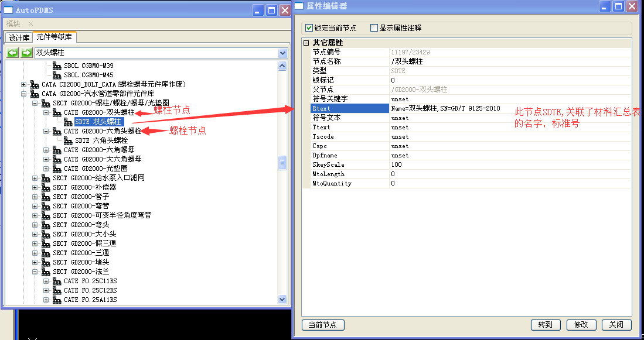
Task: Click node icon beside CATA CD2000_BOLT_CATA
Action: (35, 84)
